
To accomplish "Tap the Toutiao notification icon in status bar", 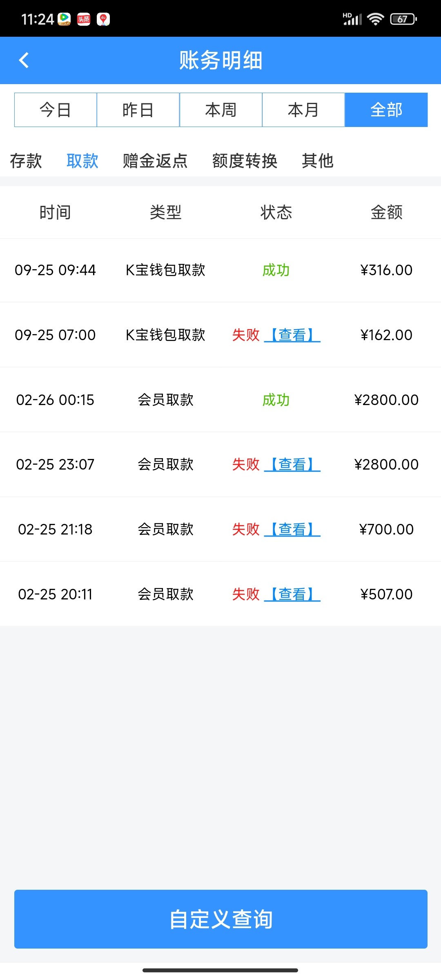I will 84,19.
